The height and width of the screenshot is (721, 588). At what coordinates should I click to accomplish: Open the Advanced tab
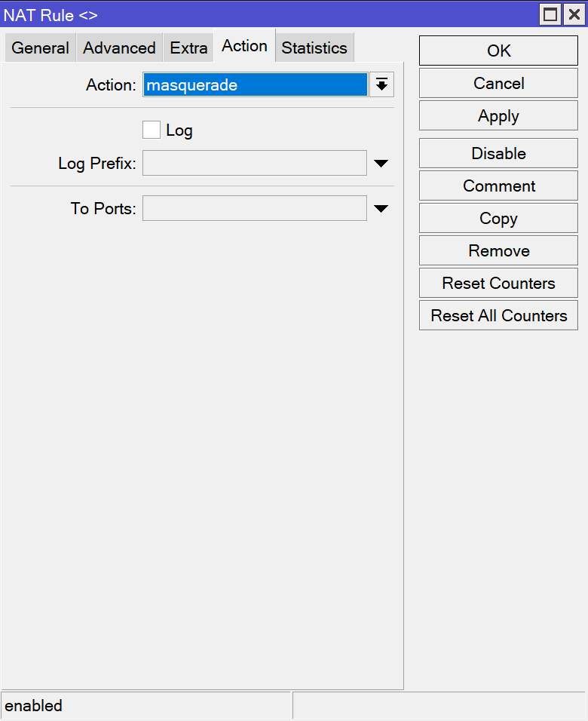(x=119, y=48)
